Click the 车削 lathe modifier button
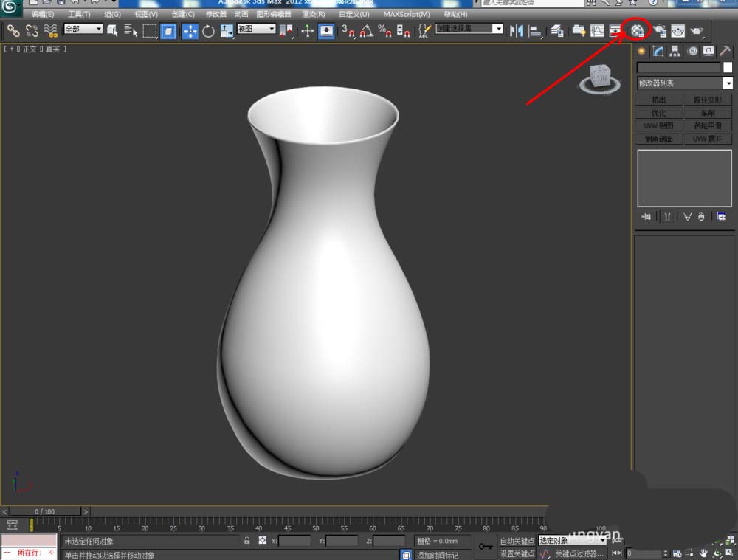738x560 pixels. [708, 113]
